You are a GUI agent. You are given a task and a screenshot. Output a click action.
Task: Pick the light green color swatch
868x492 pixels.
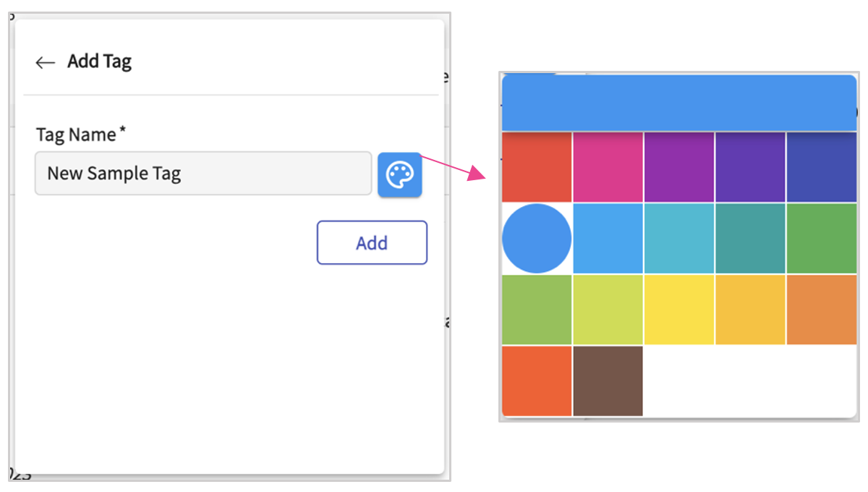click(x=537, y=310)
